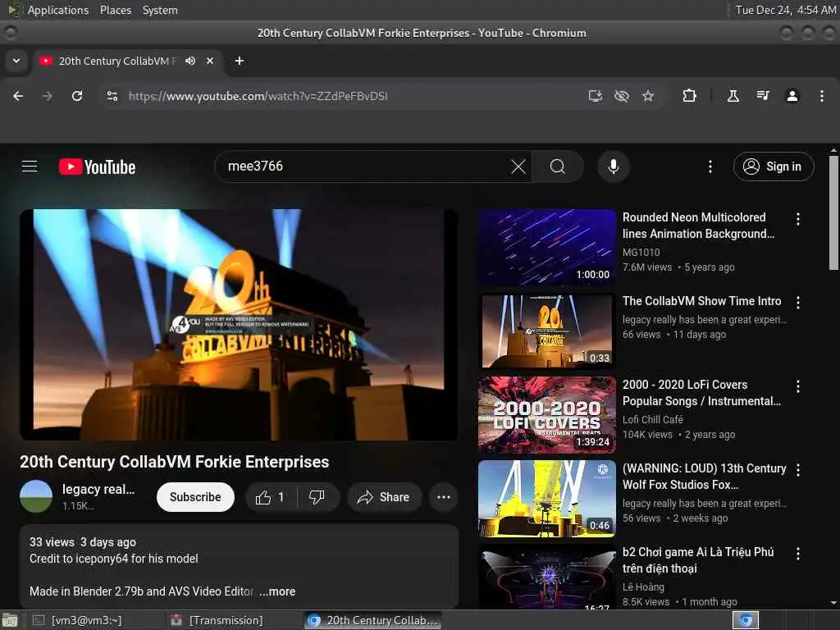Open the CollabVM Show Time 0:33 thumbnail
The width and height of the screenshot is (840, 630).
547,331
